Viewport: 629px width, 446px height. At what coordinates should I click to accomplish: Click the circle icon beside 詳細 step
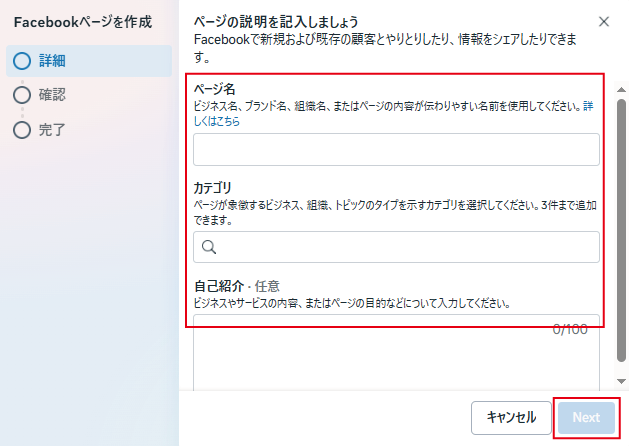pyautogui.click(x=22, y=61)
